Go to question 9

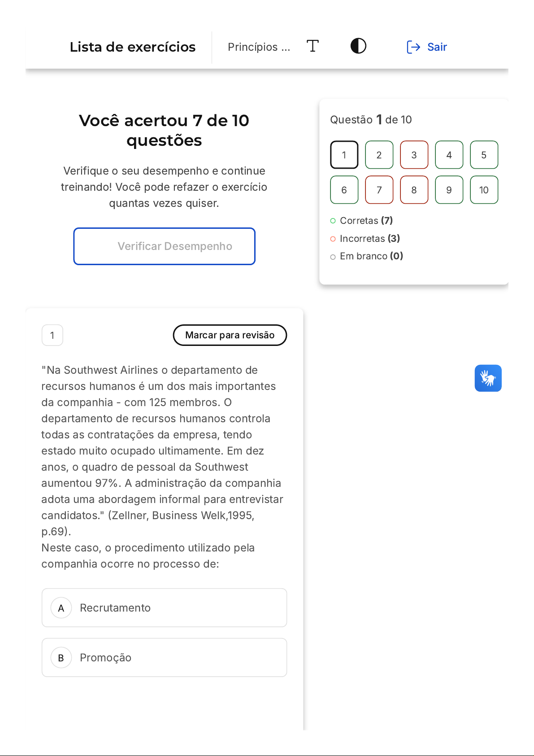[x=449, y=190]
